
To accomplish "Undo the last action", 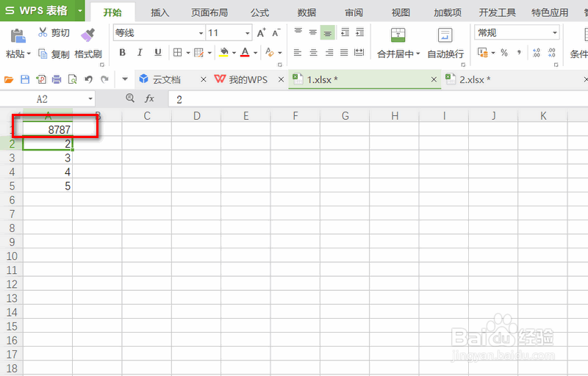I will click(88, 79).
